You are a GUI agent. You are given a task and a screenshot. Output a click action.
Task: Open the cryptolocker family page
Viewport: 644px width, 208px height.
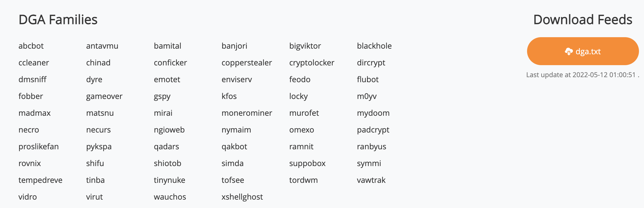point(312,63)
